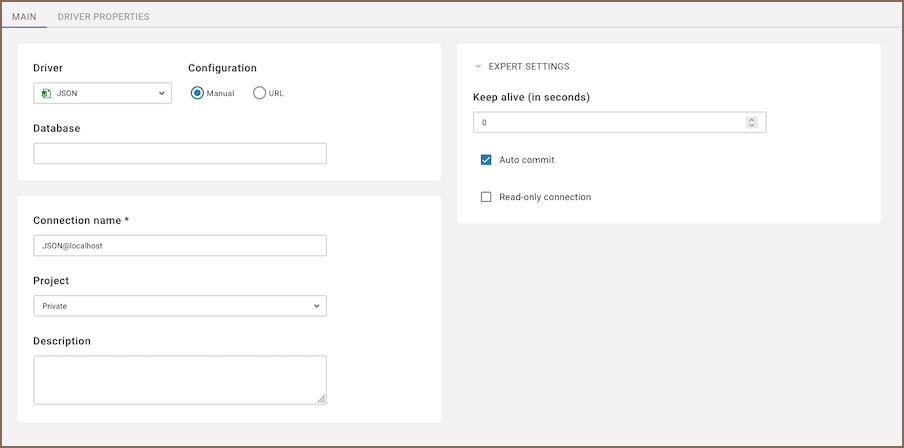Decrease Keep alive with down arrow
904x448 pixels.
click(x=751, y=127)
